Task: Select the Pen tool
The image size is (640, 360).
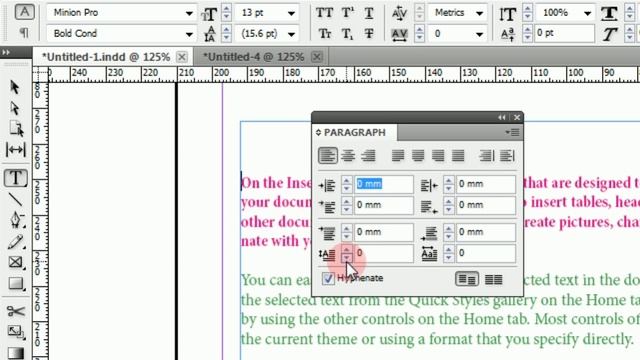Action: coord(16,220)
